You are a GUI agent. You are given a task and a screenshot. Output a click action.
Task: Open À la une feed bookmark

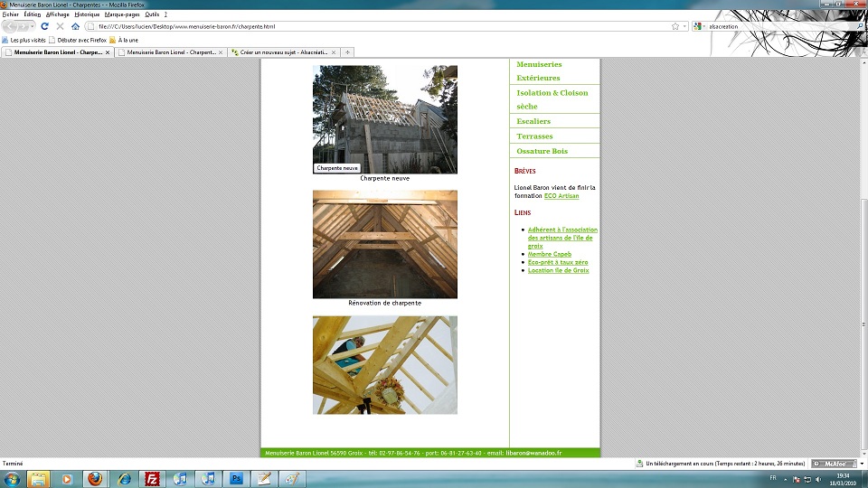[x=124, y=40]
